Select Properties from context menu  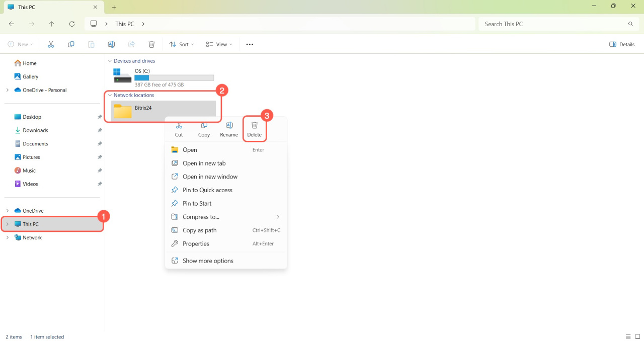click(x=196, y=243)
